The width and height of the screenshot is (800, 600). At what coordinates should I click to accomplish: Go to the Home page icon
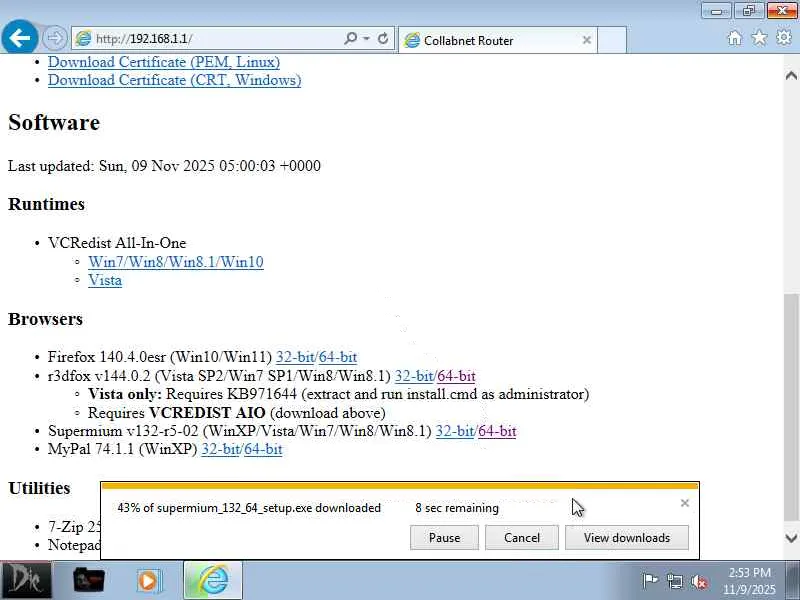coord(735,38)
